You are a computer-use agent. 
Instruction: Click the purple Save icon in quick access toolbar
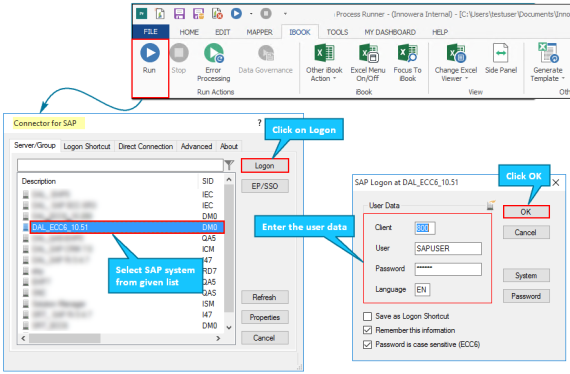(x=179, y=14)
